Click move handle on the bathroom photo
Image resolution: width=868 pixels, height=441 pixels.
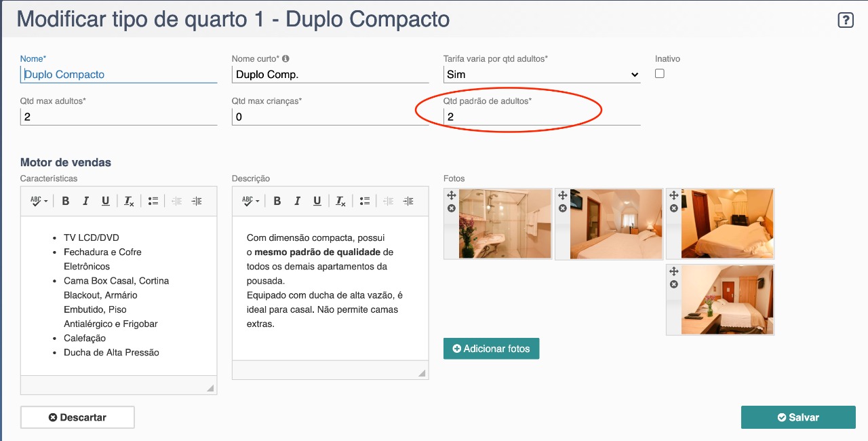click(x=452, y=195)
